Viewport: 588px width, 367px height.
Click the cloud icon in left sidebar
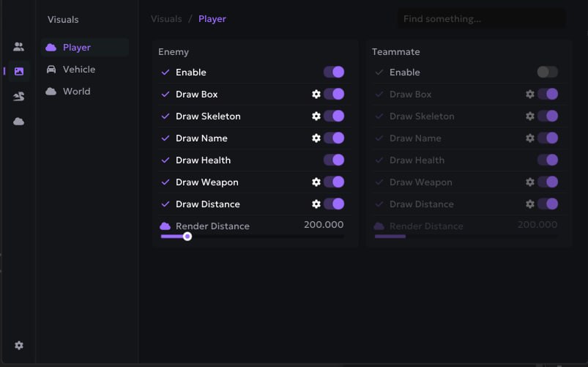point(19,121)
